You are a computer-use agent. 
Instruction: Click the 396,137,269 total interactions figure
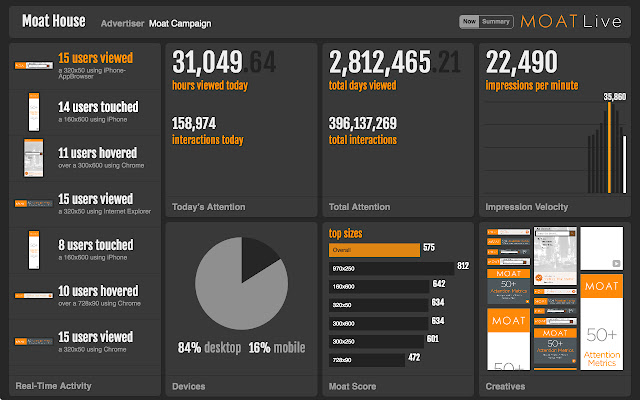pyautogui.click(x=363, y=123)
